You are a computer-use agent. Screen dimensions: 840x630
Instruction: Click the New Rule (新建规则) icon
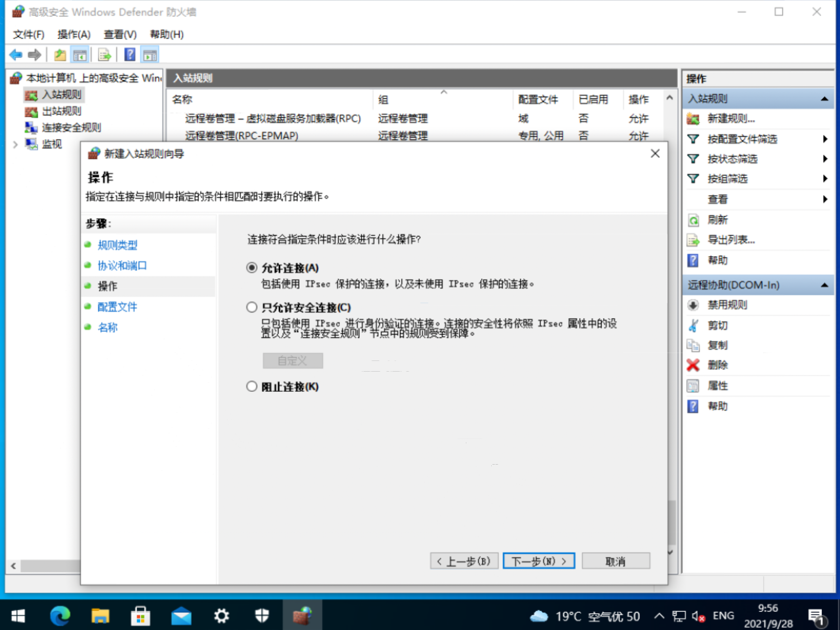click(693, 119)
